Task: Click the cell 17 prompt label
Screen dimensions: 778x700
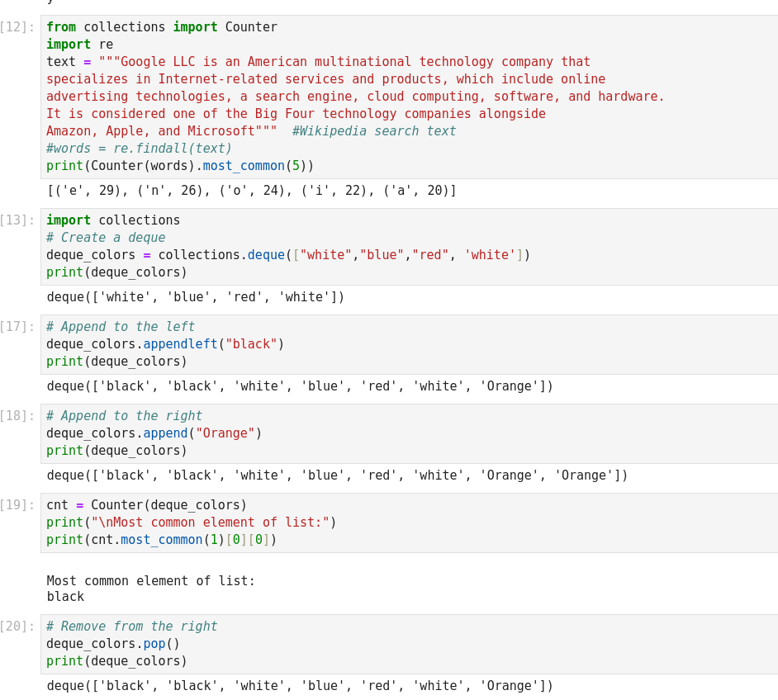Action: [17, 327]
